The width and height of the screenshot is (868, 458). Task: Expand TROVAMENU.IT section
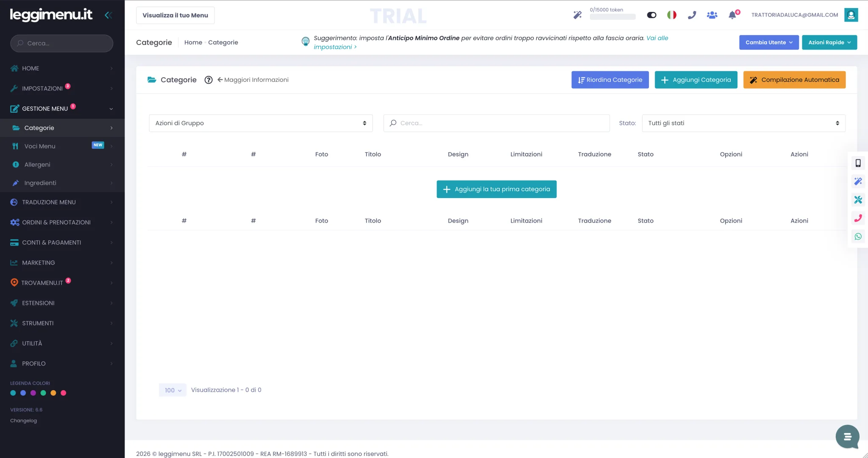pyautogui.click(x=62, y=283)
